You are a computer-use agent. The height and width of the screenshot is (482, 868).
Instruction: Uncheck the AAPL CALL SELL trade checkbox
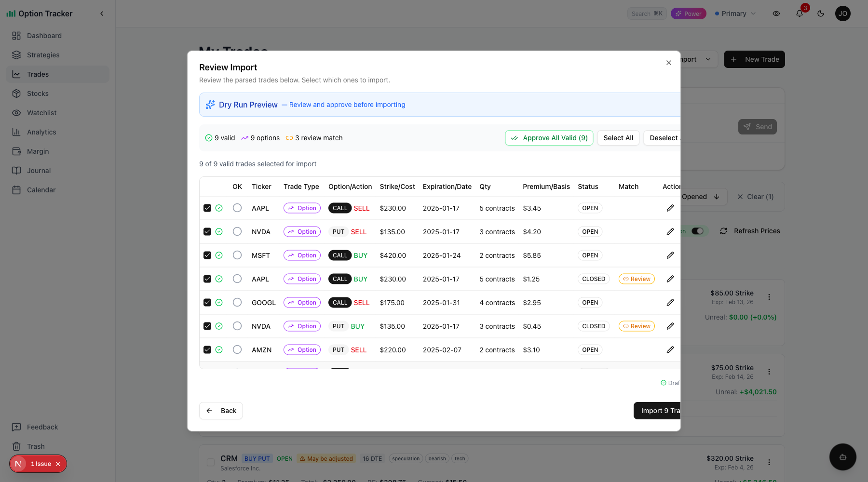207,208
